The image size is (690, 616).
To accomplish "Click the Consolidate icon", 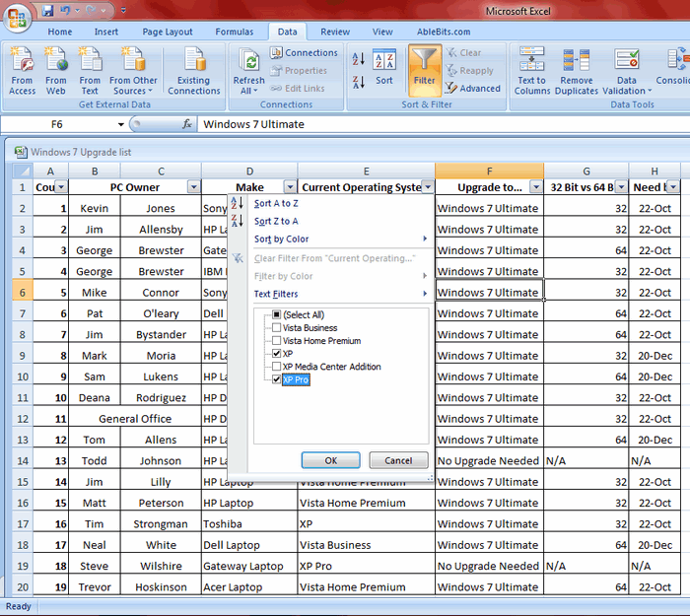I will (675, 66).
